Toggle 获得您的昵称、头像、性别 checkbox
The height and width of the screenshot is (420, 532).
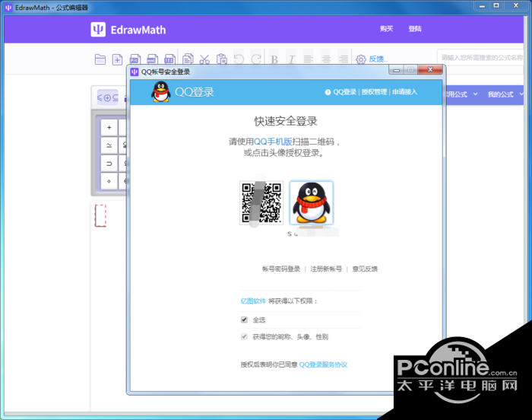pyautogui.click(x=244, y=337)
